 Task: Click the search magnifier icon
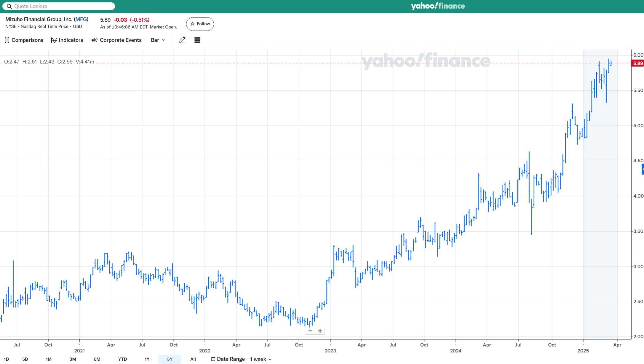pos(9,6)
